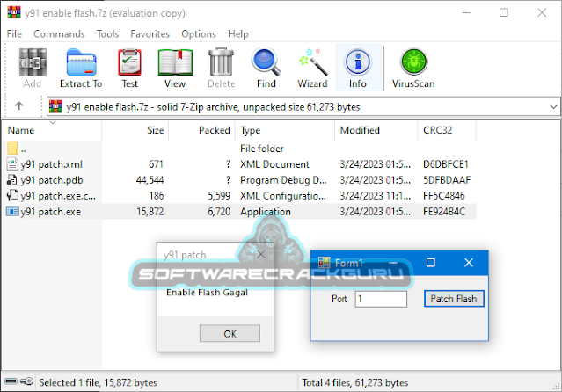Viewport: 562px width, 392px height.
Task: Start VirusScan on the archive
Action: coord(413,62)
